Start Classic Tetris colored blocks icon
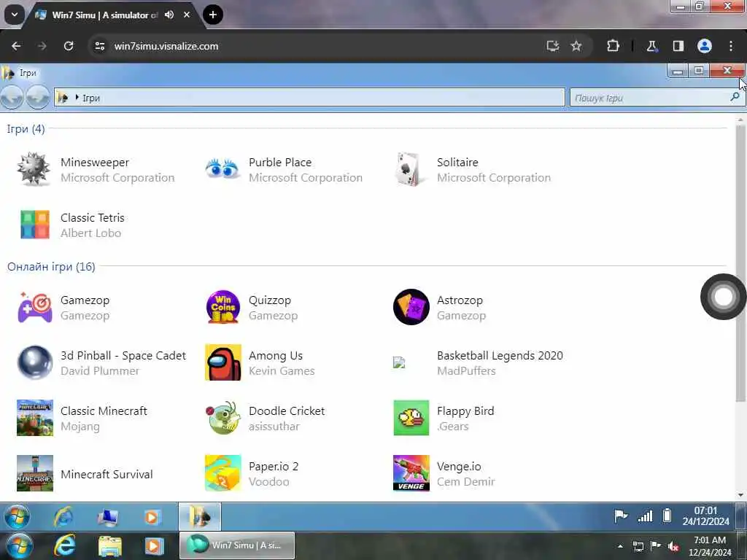 [x=35, y=225]
